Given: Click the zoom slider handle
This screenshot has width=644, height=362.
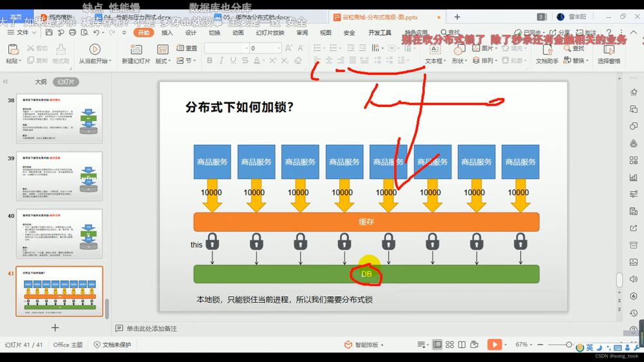Looking at the screenshot, I should [x=569, y=345].
